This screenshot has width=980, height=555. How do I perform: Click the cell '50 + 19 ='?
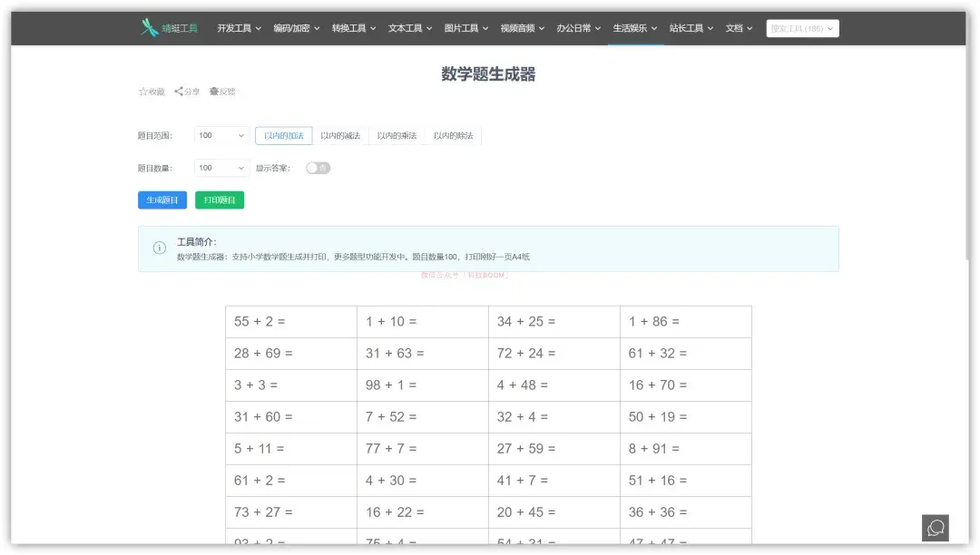686,417
